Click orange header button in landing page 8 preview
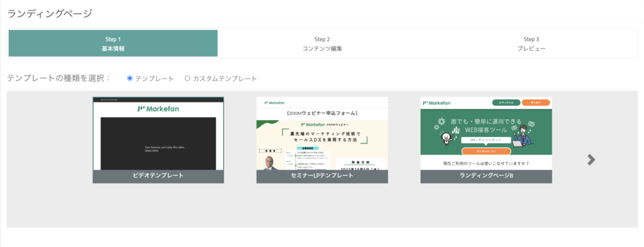The width and height of the screenshot is (644, 247). point(536,102)
